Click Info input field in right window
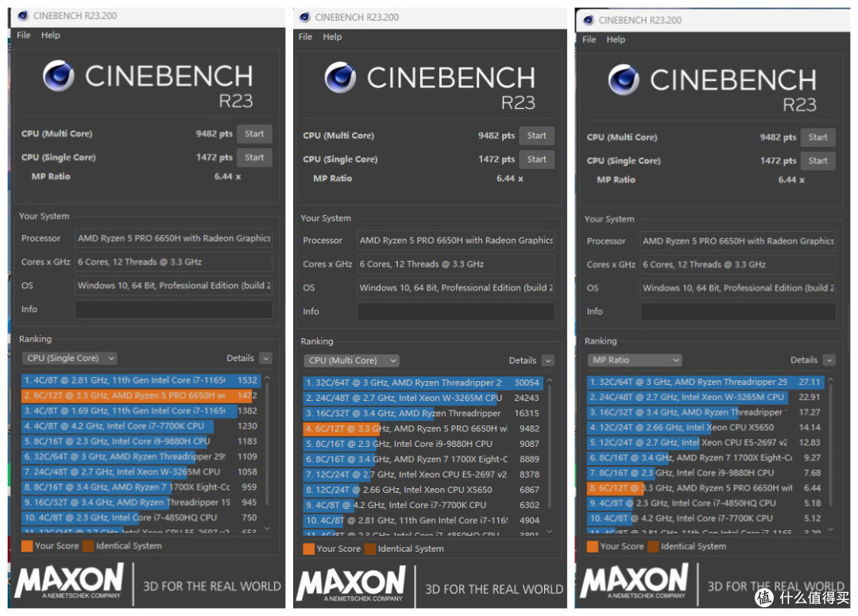Screen dimensions: 858x616 [738, 311]
